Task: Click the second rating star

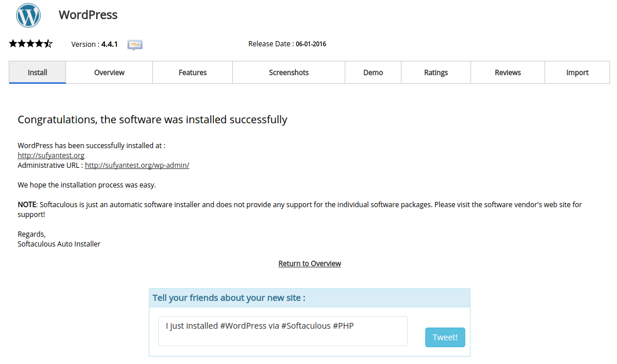Action: coord(21,43)
